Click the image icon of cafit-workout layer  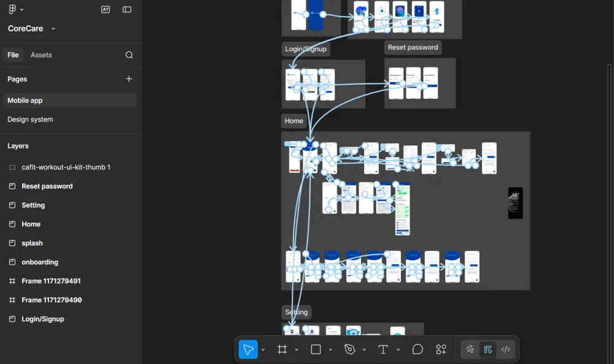(x=12, y=167)
